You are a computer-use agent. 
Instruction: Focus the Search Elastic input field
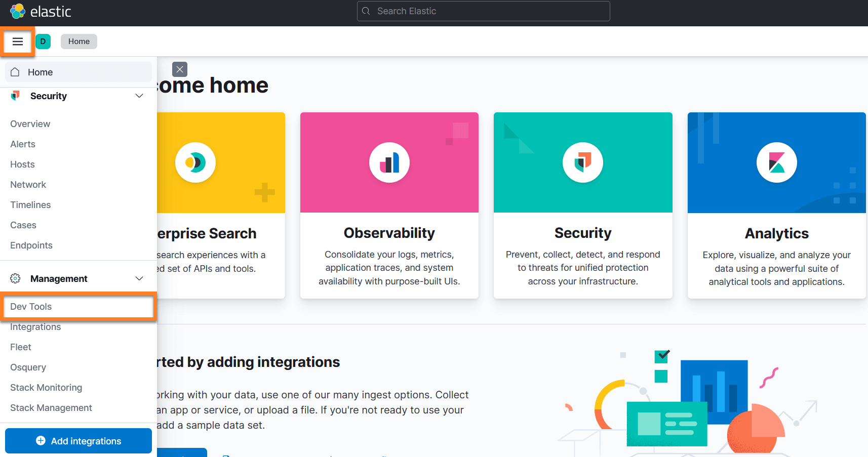[x=484, y=11]
